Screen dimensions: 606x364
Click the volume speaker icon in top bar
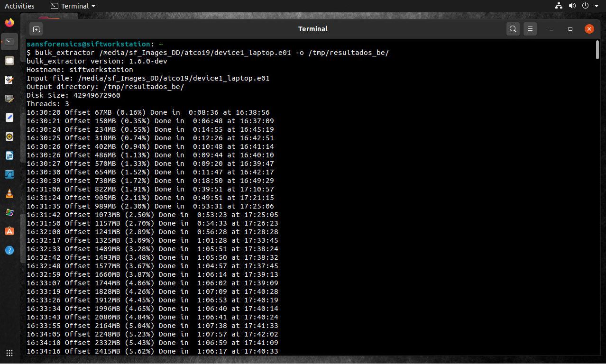pos(572,6)
